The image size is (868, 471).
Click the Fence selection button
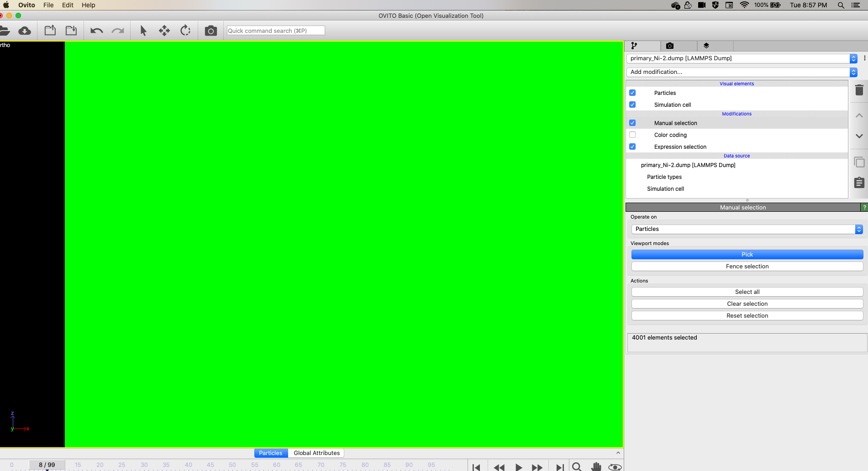click(x=747, y=267)
